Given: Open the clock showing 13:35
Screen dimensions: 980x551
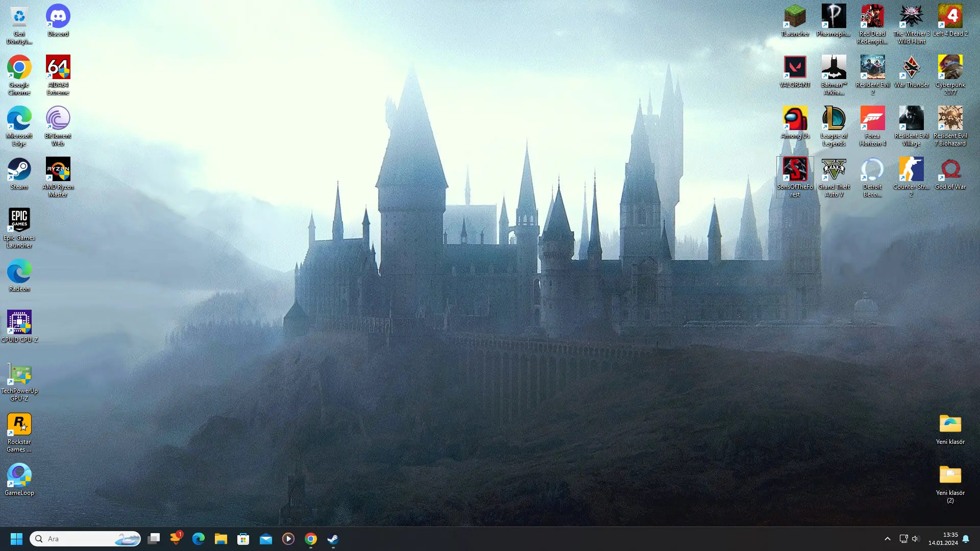Looking at the screenshot, I should (943, 539).
